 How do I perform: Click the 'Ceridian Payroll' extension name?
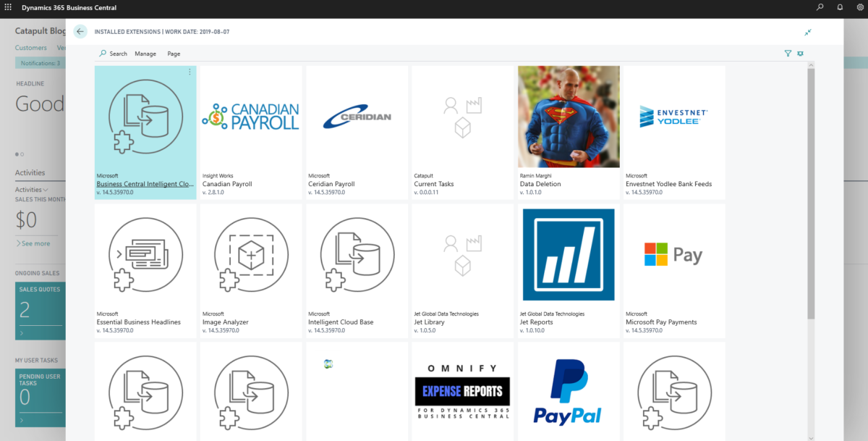[x=331, y=184]
